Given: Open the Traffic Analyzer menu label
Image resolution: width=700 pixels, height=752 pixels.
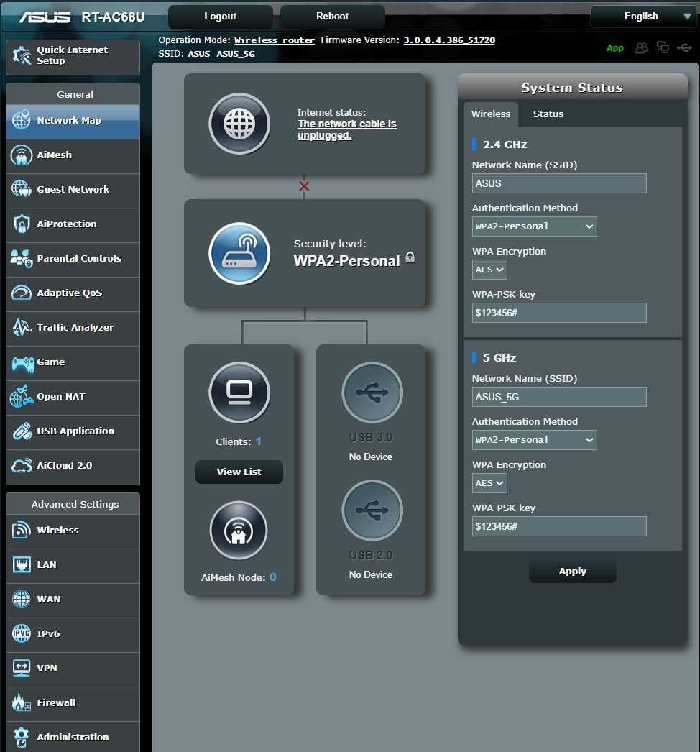Looking at the screenshot, I should 75,328.
